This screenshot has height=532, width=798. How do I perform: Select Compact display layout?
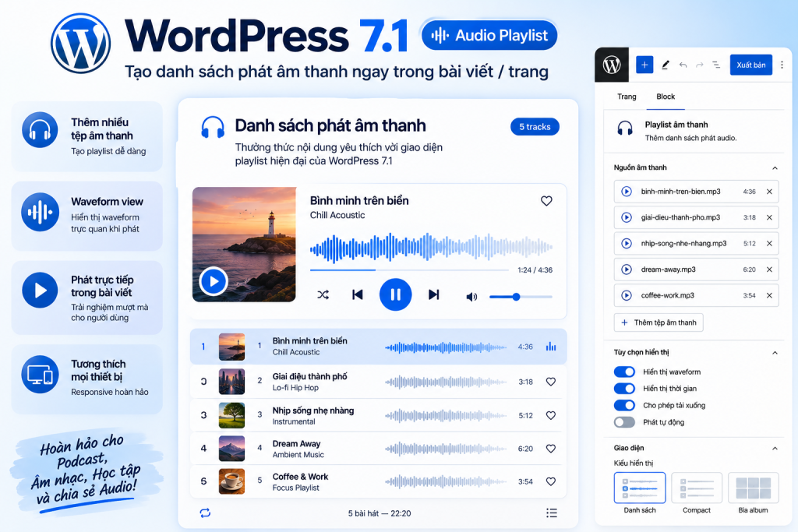pos(696,488)
